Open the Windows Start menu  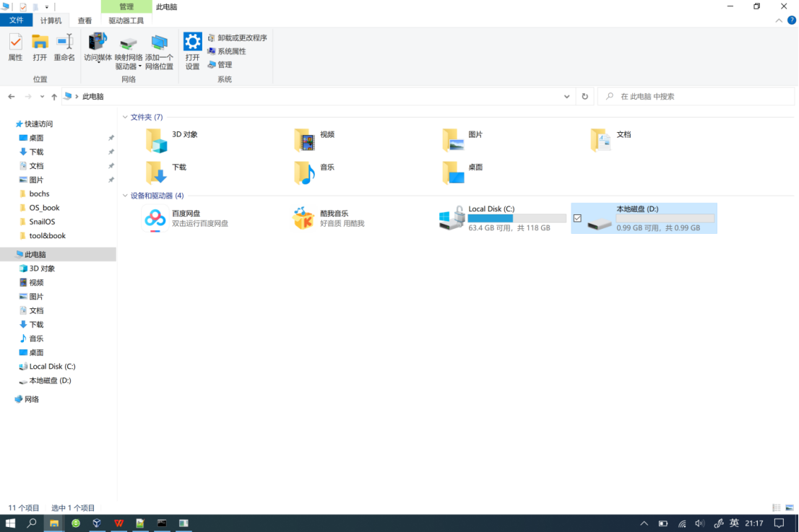click(10, 523)
